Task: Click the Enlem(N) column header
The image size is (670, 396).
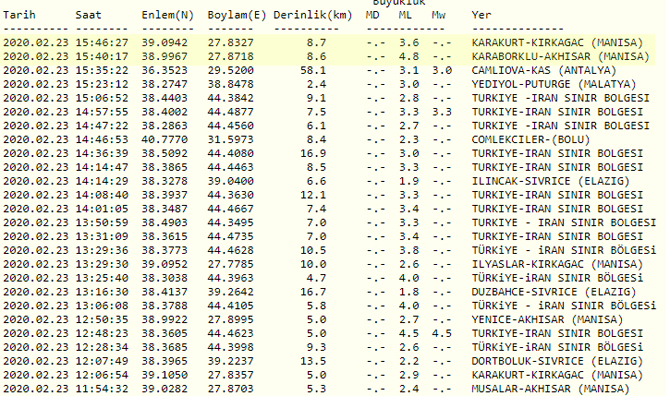Action: (168, 15)
